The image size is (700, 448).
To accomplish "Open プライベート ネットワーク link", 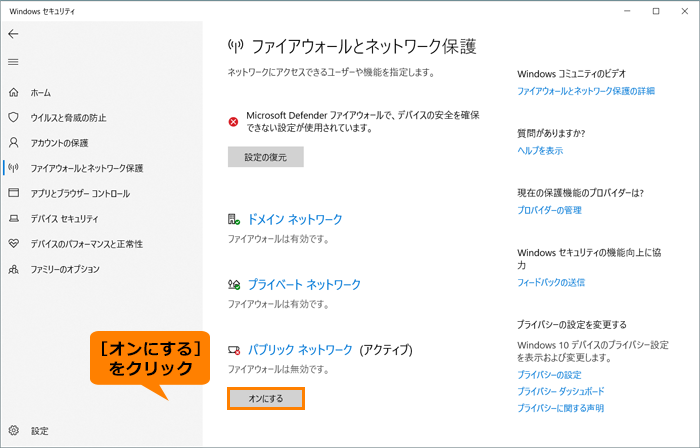I will (x=304, y=284).
